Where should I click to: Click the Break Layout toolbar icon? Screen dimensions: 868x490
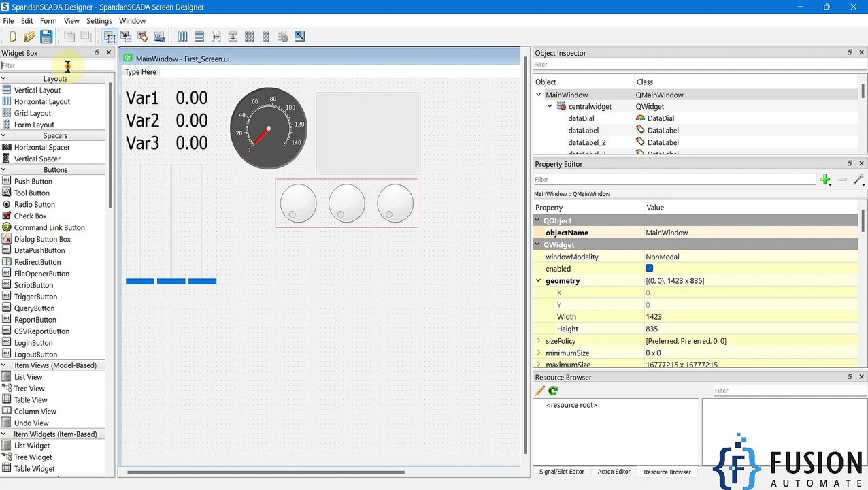283,37
